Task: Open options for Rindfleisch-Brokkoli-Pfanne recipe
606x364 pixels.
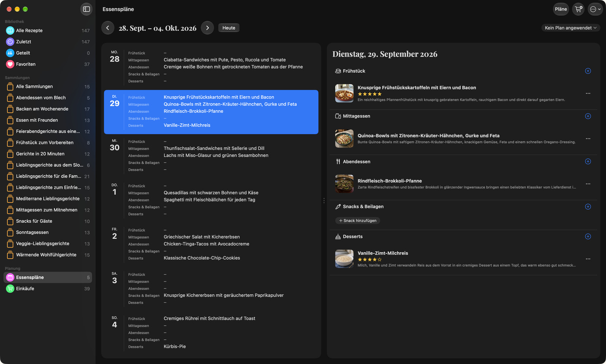Action: [588, 184]
